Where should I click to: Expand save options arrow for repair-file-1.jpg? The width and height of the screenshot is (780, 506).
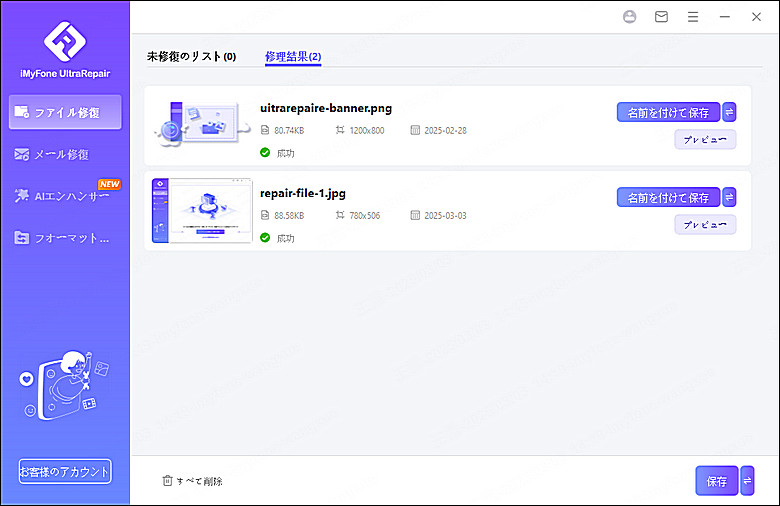pyautogui.click(x=729, y=198)
